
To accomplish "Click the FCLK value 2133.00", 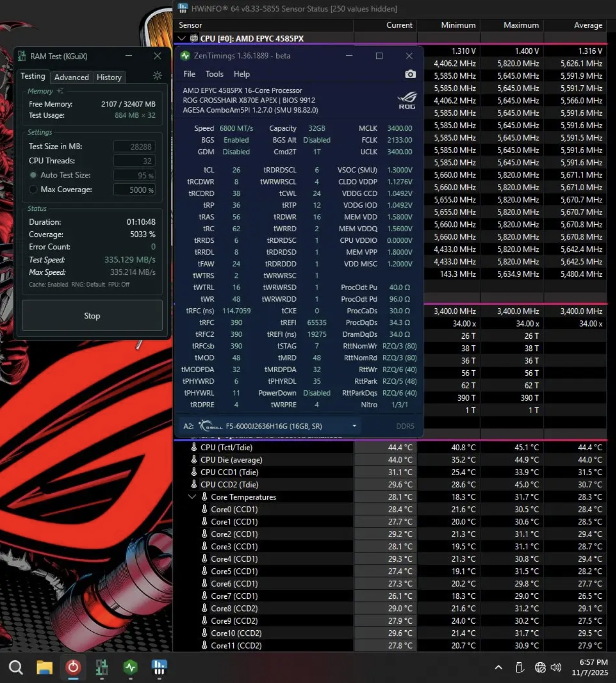I will coord(400,140).
